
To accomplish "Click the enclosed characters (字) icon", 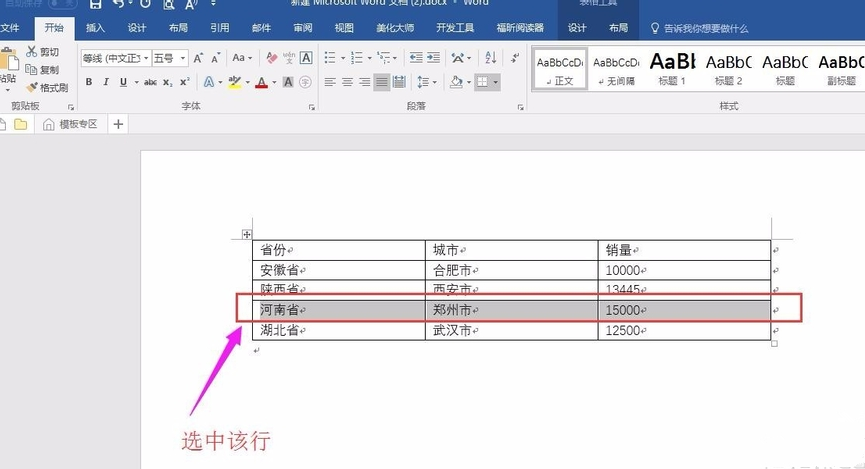I will click(x=305, y=82).
